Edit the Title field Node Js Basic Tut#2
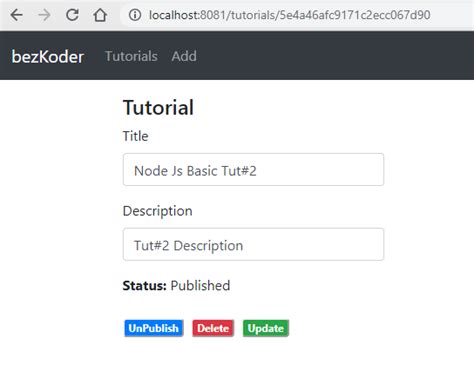This screenshot has width=474, height=365. (253, 170)
